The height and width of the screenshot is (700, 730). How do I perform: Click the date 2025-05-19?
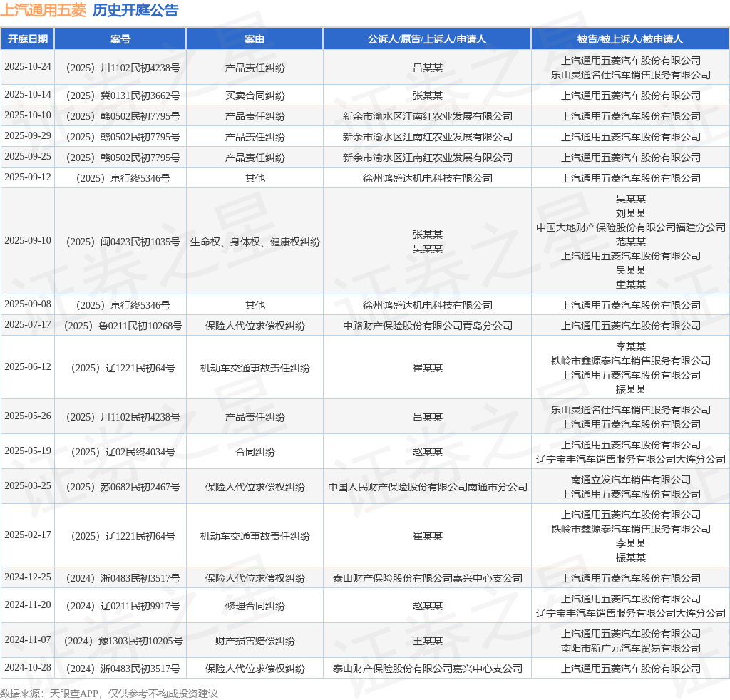coord(28,451)
